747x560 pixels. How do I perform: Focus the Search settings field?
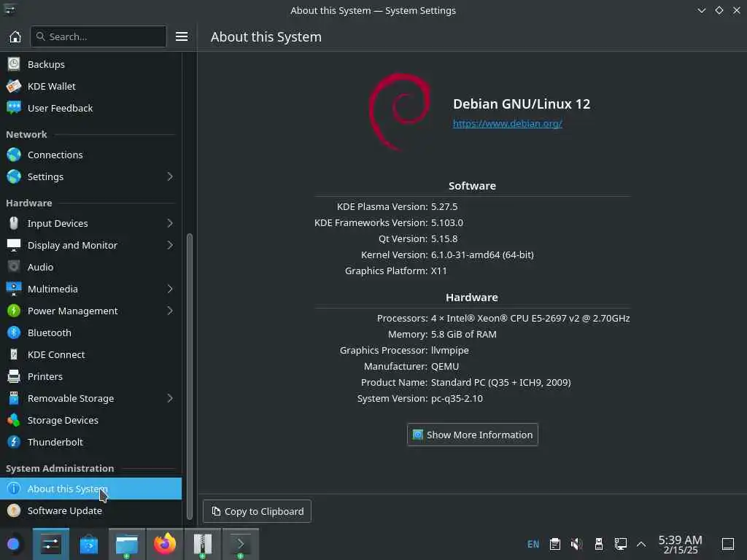tap(98, 36)
